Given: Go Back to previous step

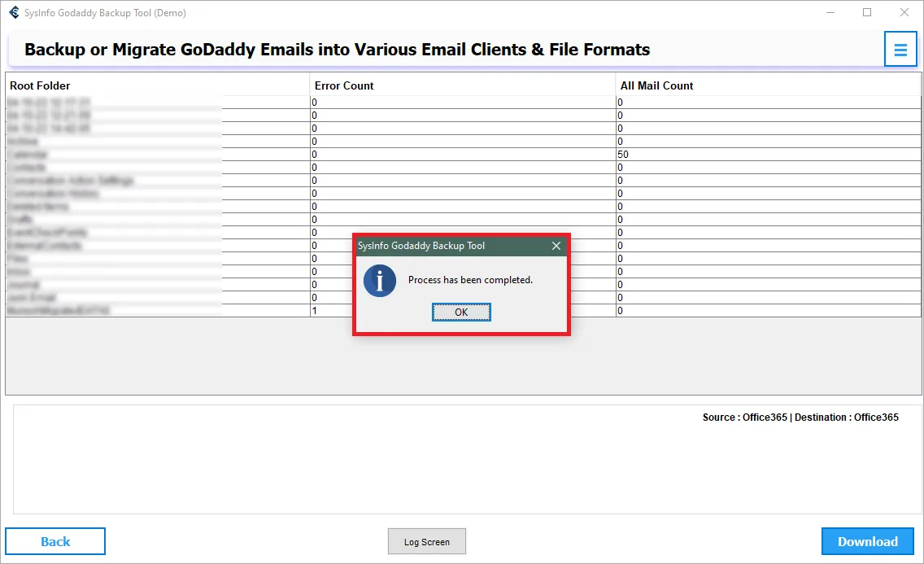Looking at the screenshot, I should click(55, 541).
